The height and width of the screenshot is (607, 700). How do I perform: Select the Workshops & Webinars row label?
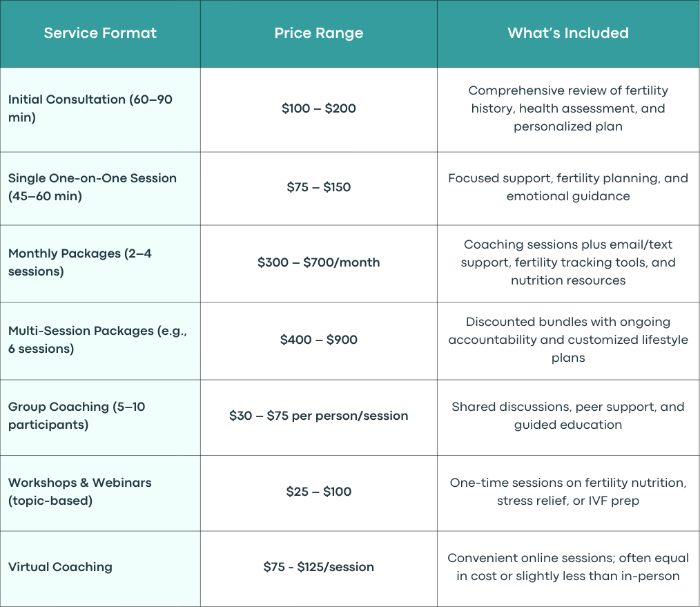click(100, 493)
